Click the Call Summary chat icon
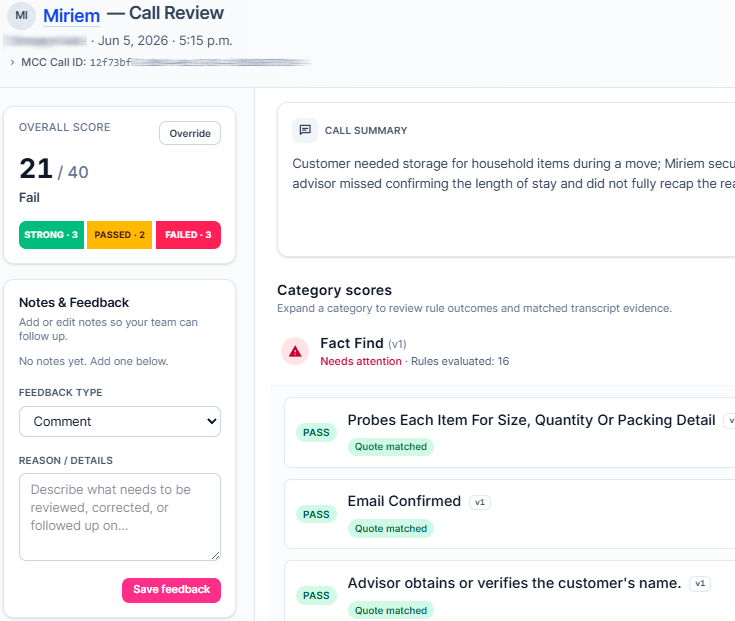The width and height of the screenshot is (735, 621). (305, 130)
